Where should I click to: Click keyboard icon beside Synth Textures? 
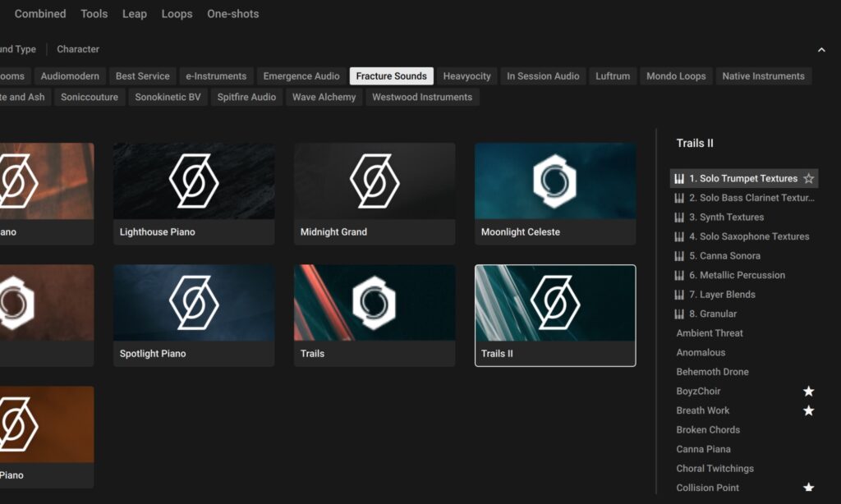coord(679,218)
